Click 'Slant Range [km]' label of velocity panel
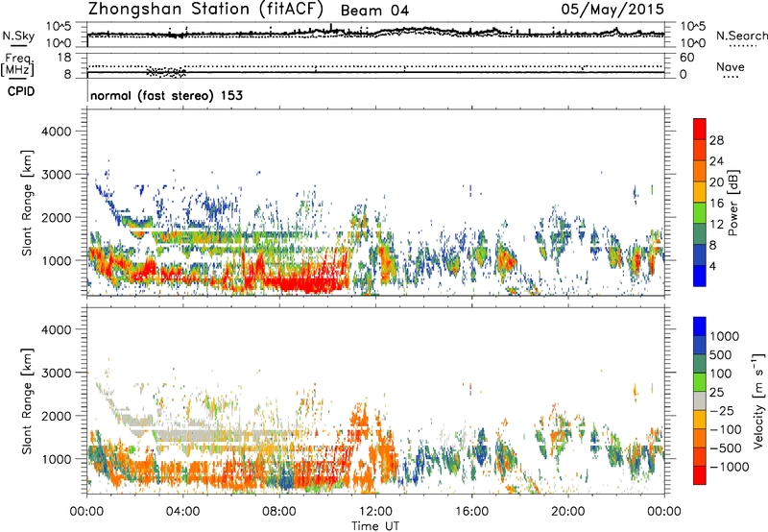 click(27, 400)
